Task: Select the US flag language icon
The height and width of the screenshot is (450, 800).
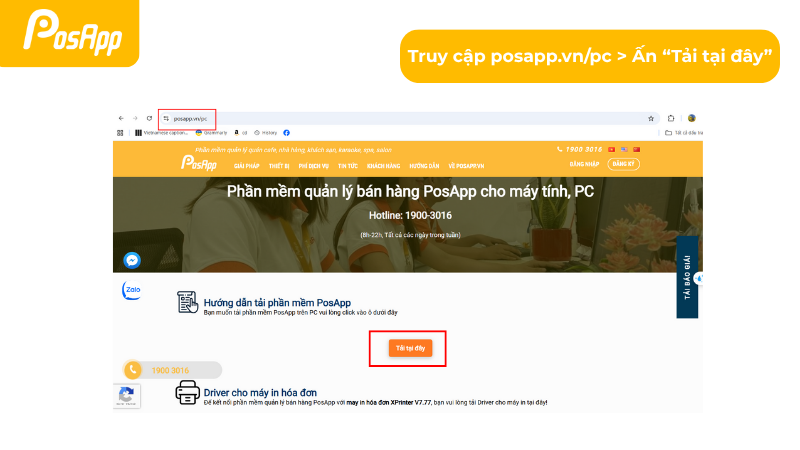Action: tap(624, 149)
